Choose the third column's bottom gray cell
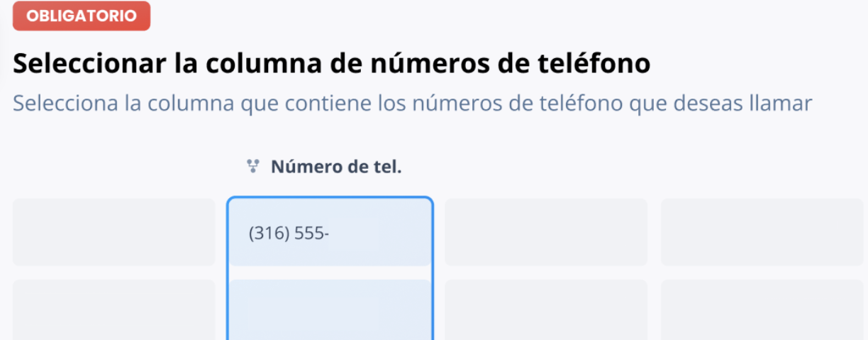Viewport: 868px width, 340px height. click(x=546, y=309)
